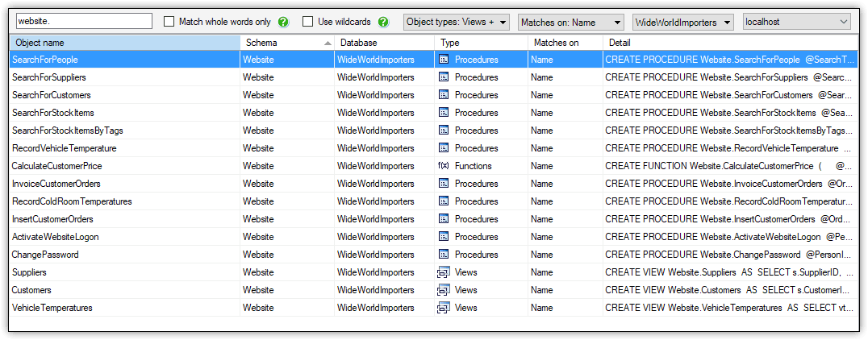Select the RecordColdRoomTemperatures object name
This screenshot has width=868, height=340.
tap(72, 201)
